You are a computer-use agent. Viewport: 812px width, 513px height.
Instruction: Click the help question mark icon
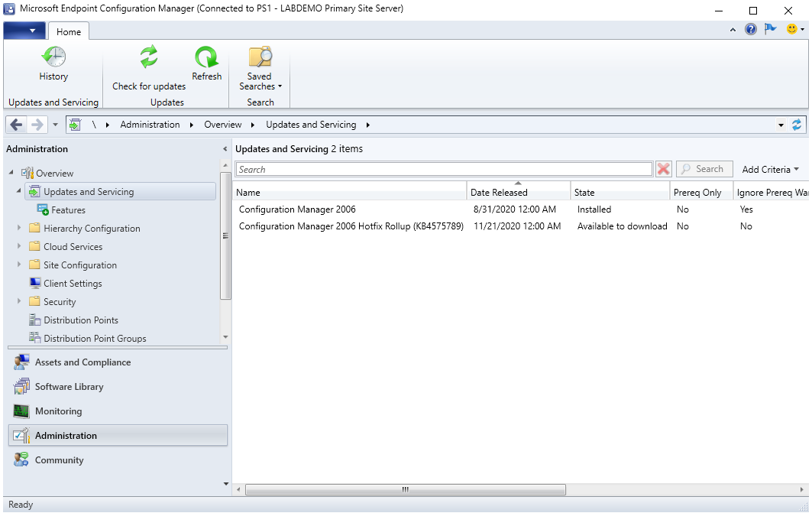pos(751,29)
